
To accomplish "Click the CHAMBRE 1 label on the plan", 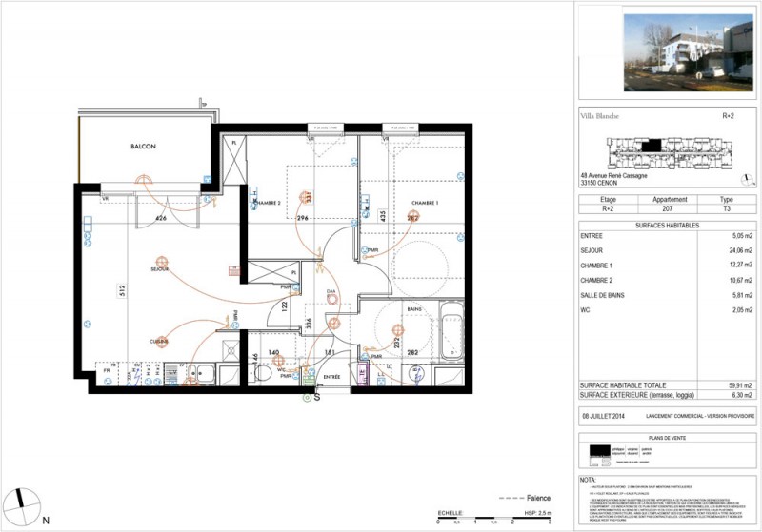I will tap(425, 203).
